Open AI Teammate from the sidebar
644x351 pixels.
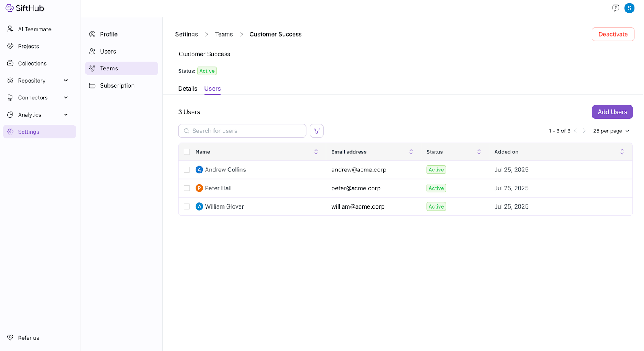click(35, 29)
